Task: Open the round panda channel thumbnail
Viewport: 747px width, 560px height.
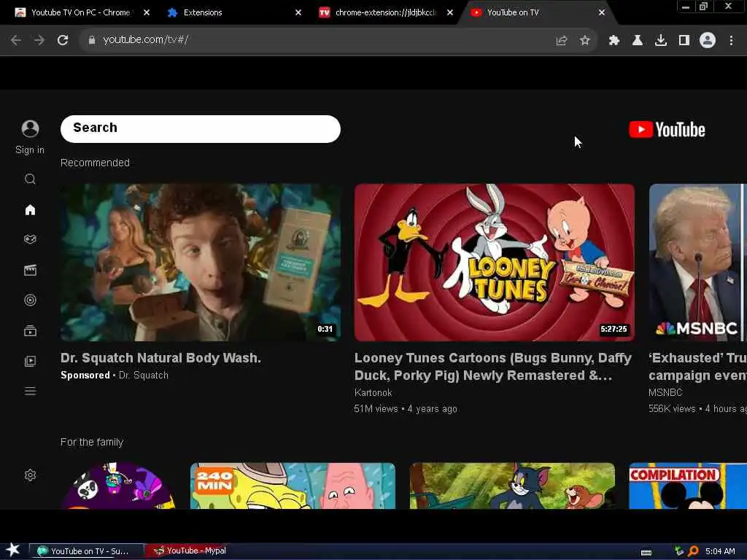Action: pos(118,486)
